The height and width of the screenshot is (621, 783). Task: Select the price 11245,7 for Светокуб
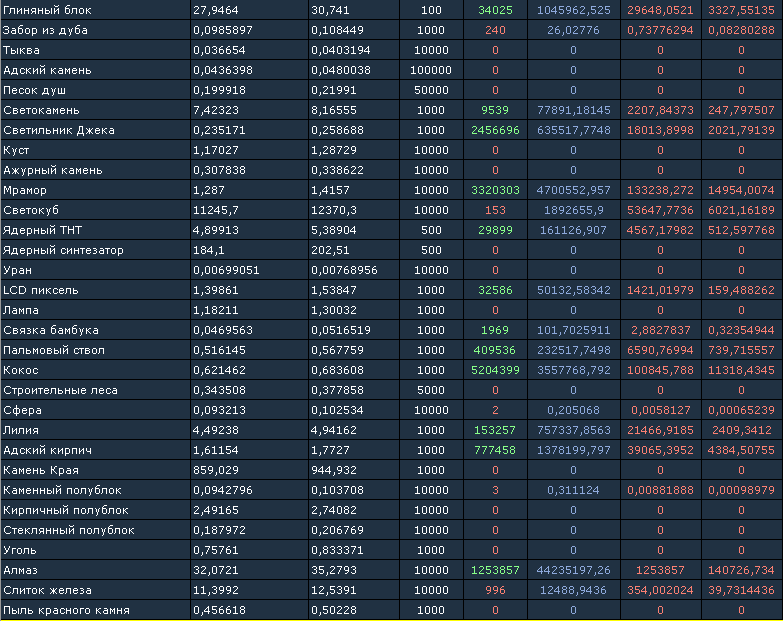coord(216,210)
